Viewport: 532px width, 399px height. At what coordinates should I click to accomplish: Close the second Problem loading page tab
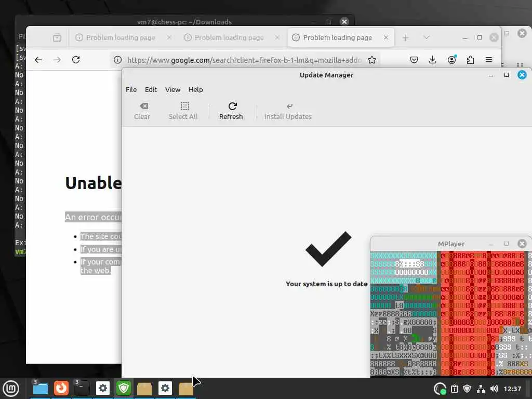click(277, 37)
